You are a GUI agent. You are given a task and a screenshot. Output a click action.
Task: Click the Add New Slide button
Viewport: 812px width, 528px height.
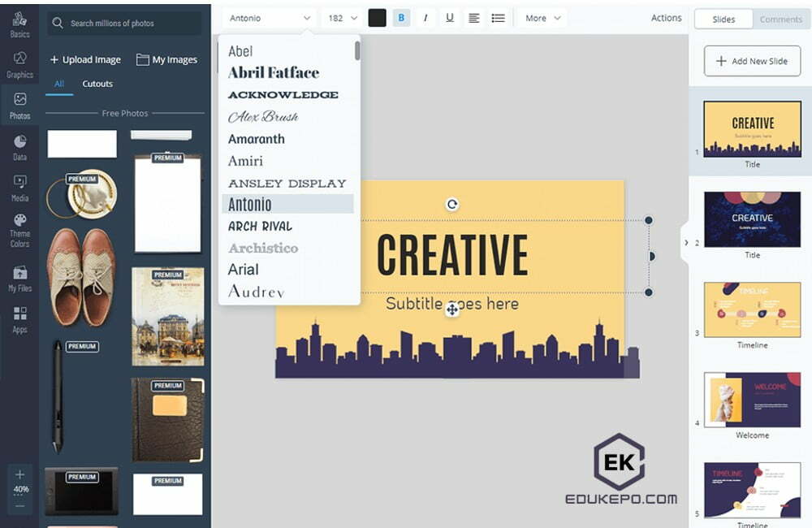point(752,61)
